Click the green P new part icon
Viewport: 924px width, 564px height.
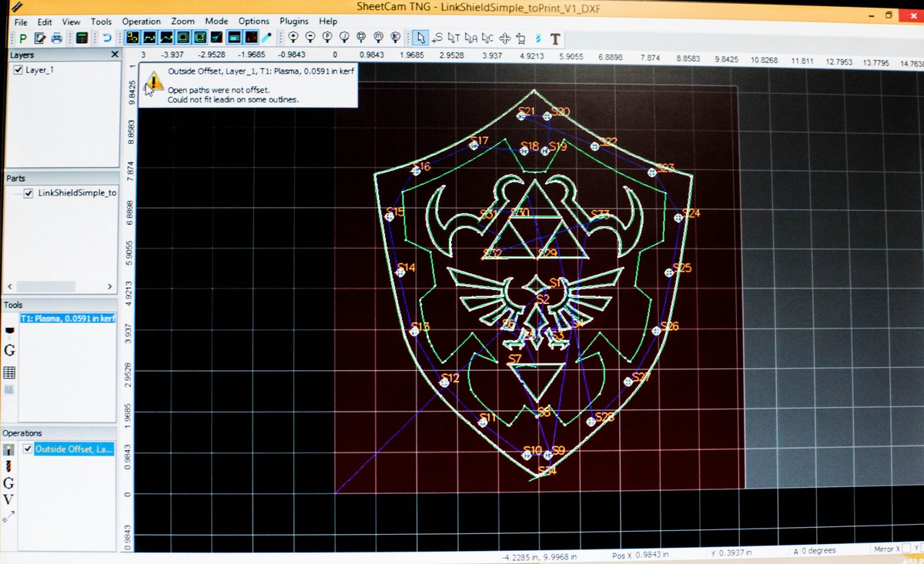click(x=22, y=37)
